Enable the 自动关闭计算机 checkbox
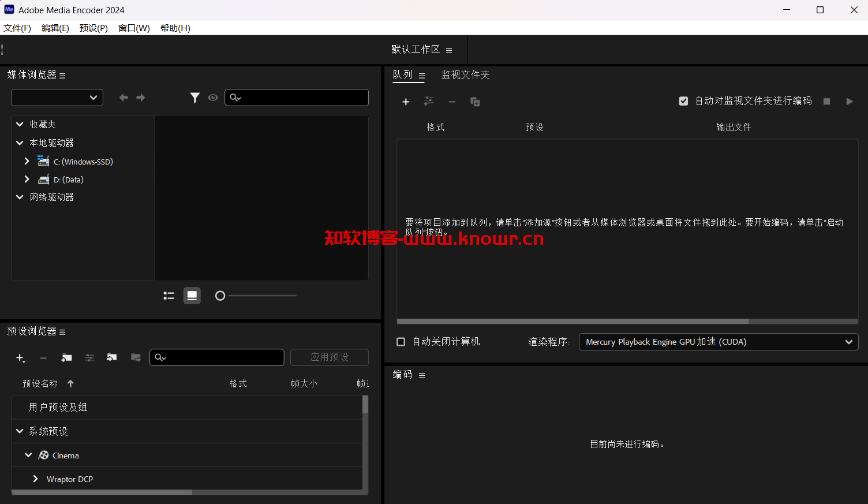868x504 pixels. [x=401, y=342]
